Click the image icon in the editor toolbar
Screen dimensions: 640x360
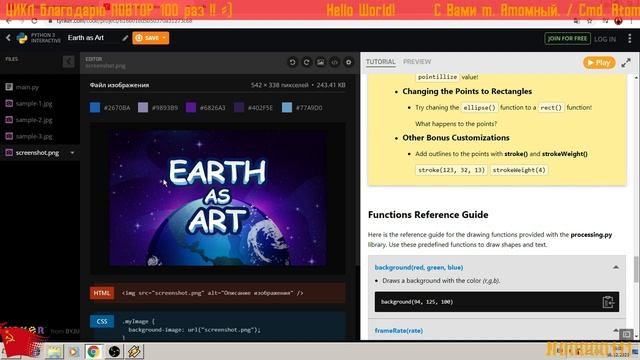[x=320, y=62]
